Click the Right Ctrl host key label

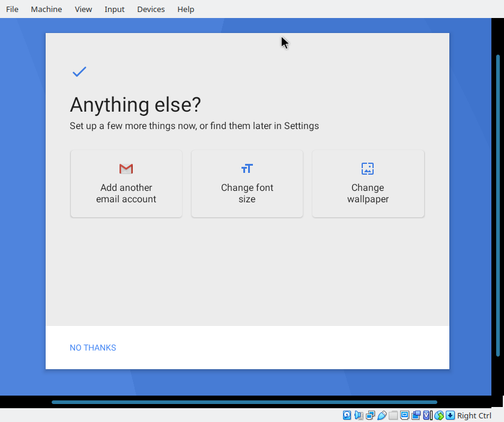[x=474, y=415]
